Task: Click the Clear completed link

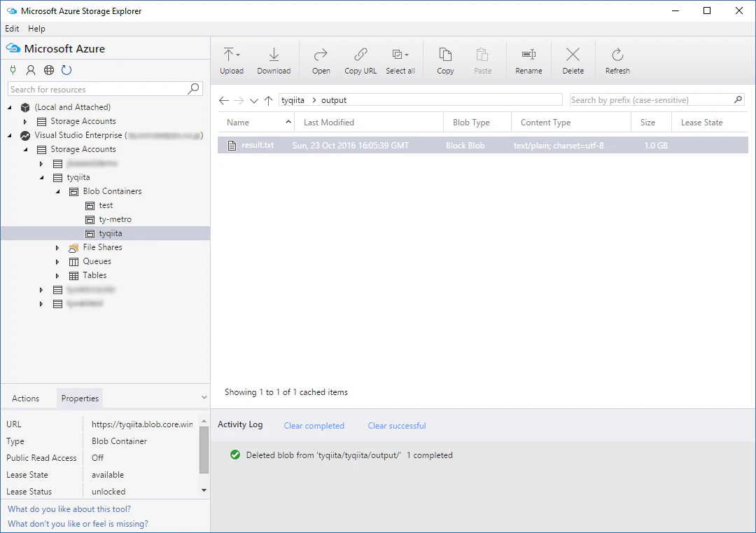Action: (314, 425)
